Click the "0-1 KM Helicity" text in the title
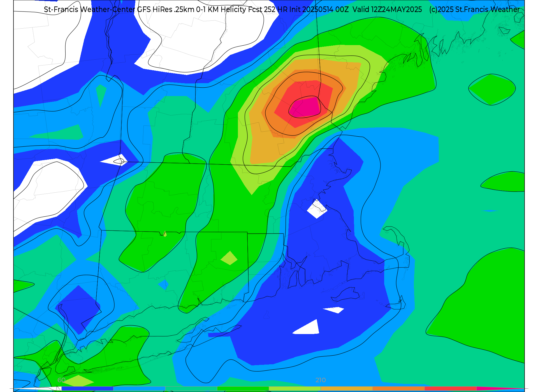 click(221, 10)
